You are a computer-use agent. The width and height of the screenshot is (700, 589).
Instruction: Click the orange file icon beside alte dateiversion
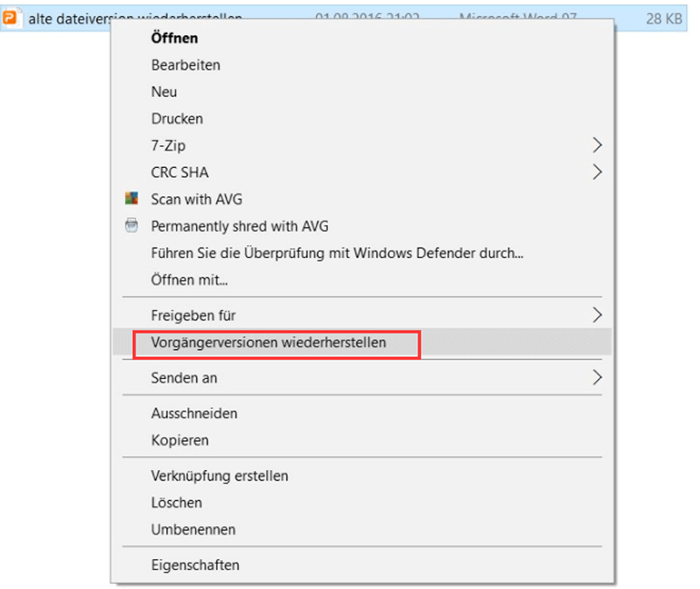pyautogui.click(x=10, y=18)
